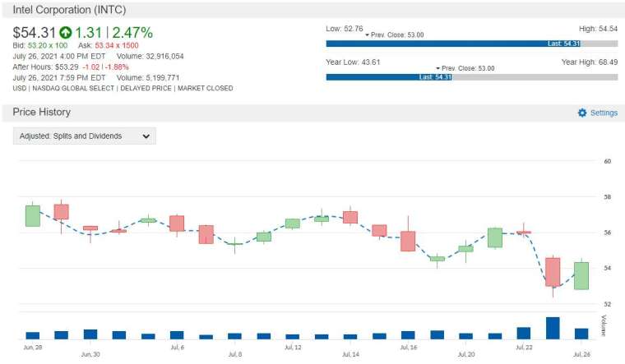Click the year range Last: 54.31 bar
Screen dimensions: 625x364
(389, 77)
